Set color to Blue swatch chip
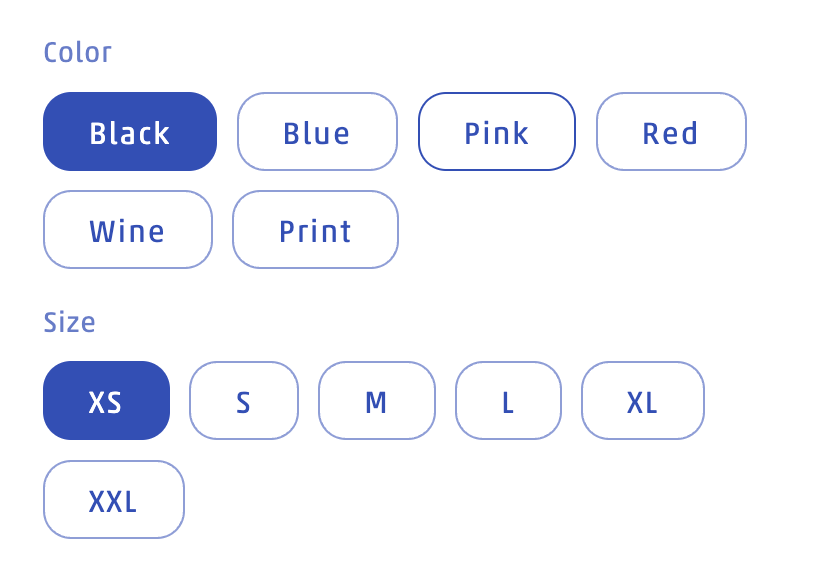The width and height of the screenshot is (824, 566). click(x=317, y=132)
